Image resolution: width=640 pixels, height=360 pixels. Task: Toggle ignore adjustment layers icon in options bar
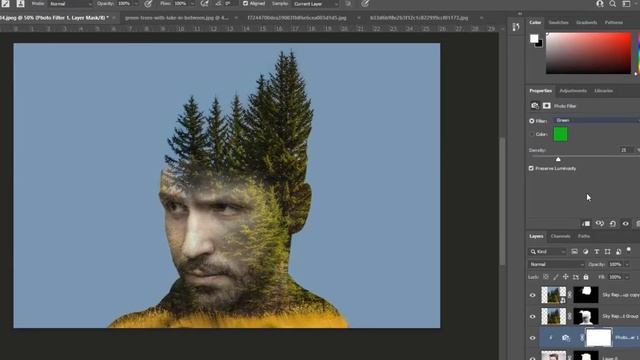coord(348,4)
